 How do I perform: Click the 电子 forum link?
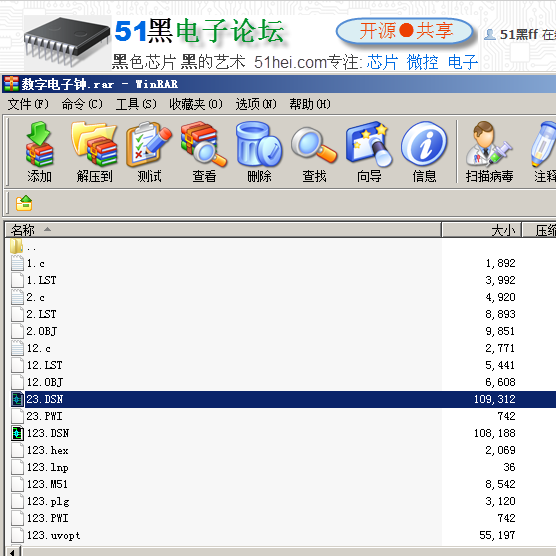point(463,62)
